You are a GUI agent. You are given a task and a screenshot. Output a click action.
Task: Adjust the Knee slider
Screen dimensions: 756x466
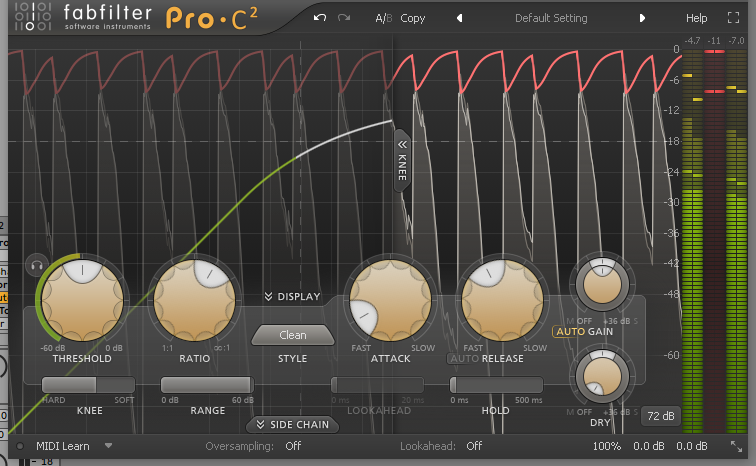[88, 385]
